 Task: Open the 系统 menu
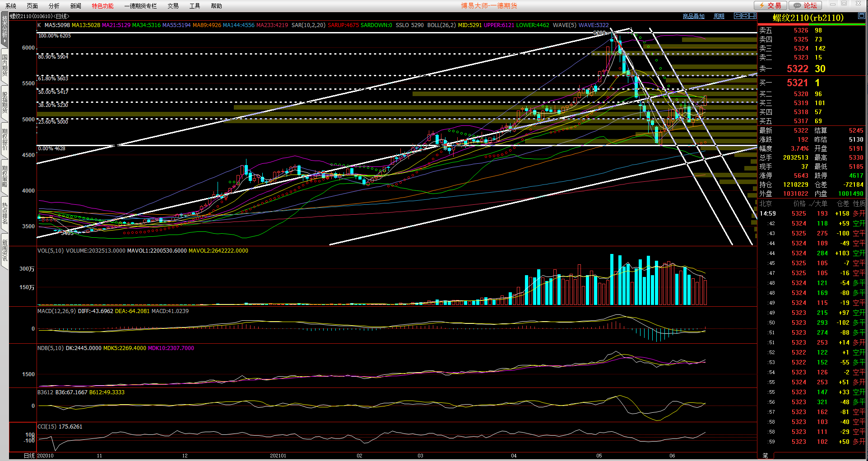[x=11, y=6]
